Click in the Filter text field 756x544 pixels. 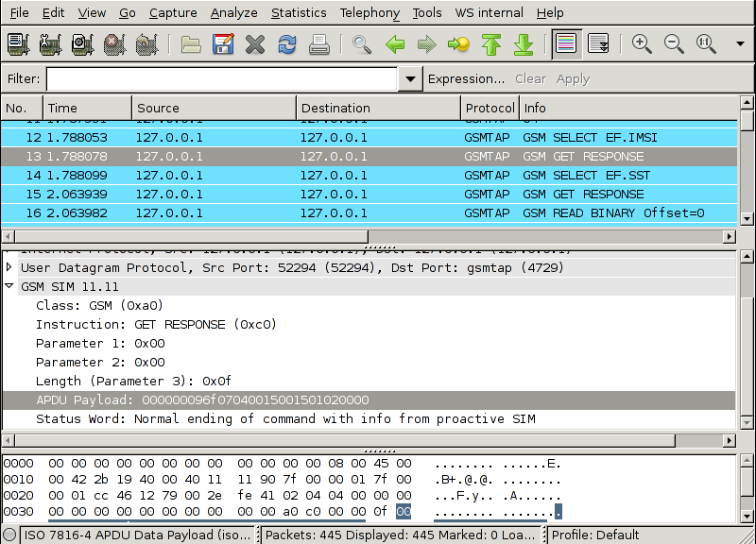pyautogui.click(x=221, y=79)
